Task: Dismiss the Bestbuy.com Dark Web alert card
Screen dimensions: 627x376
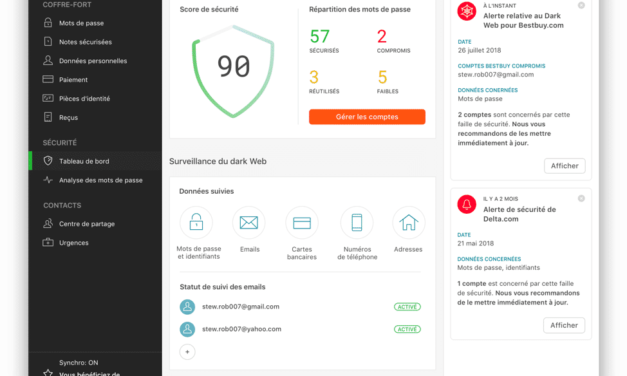Action: click(581, 5)
